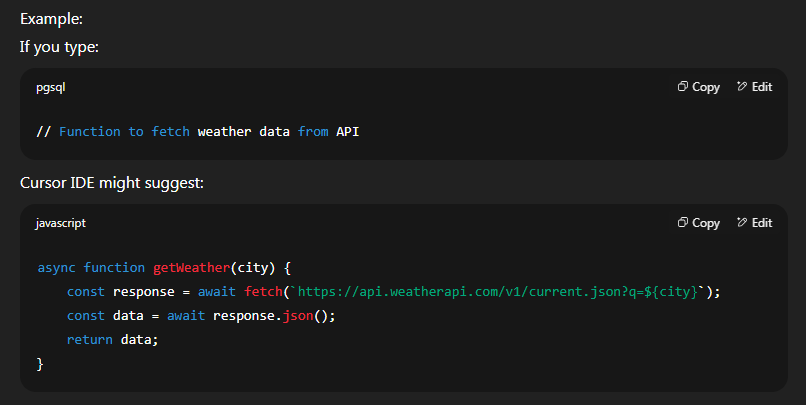Click the Copy icon in the javascript block
The height and width of the screenshot is (405, 806).
(682, 223)
